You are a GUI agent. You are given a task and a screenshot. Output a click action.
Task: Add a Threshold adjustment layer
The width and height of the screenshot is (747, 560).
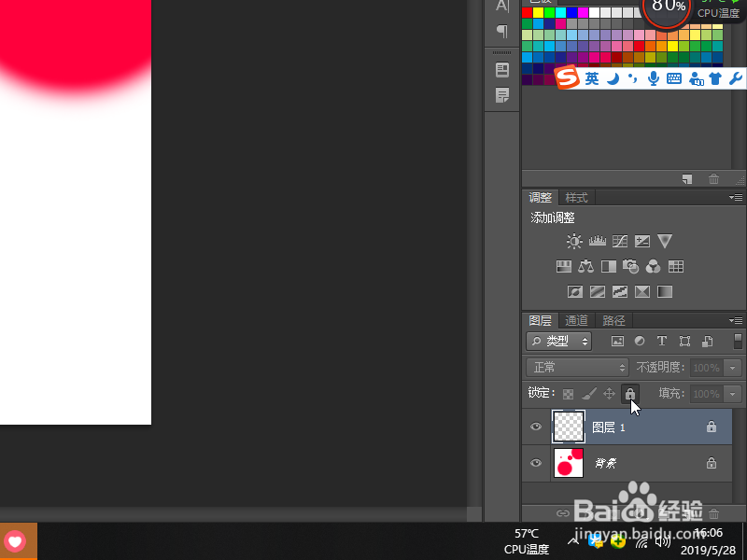tap(620, 291)
